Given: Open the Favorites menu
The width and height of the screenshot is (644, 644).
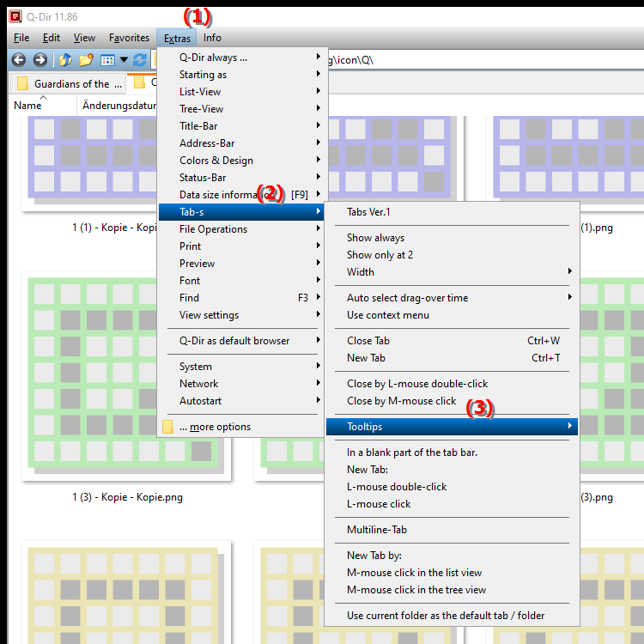Looking at the screenshot, I should (x=129, y=38).
